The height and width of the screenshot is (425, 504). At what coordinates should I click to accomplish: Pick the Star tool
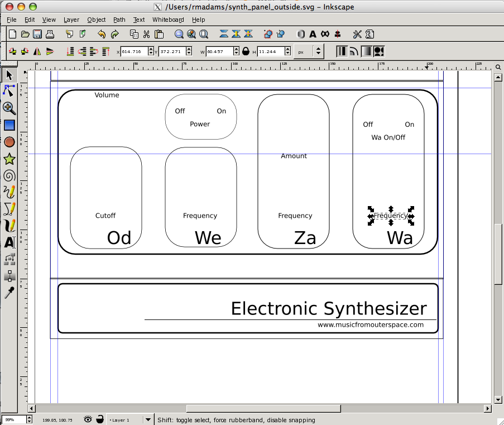pos(9,159)
